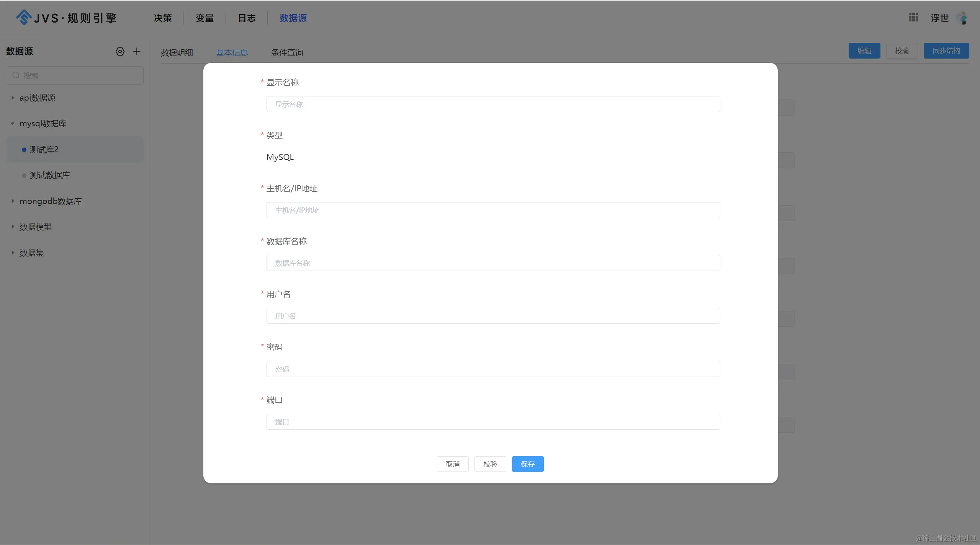Viewport: 980px width, 545px height.
Task: Focus the 显示名称 input field
Action: click(493, 104)
